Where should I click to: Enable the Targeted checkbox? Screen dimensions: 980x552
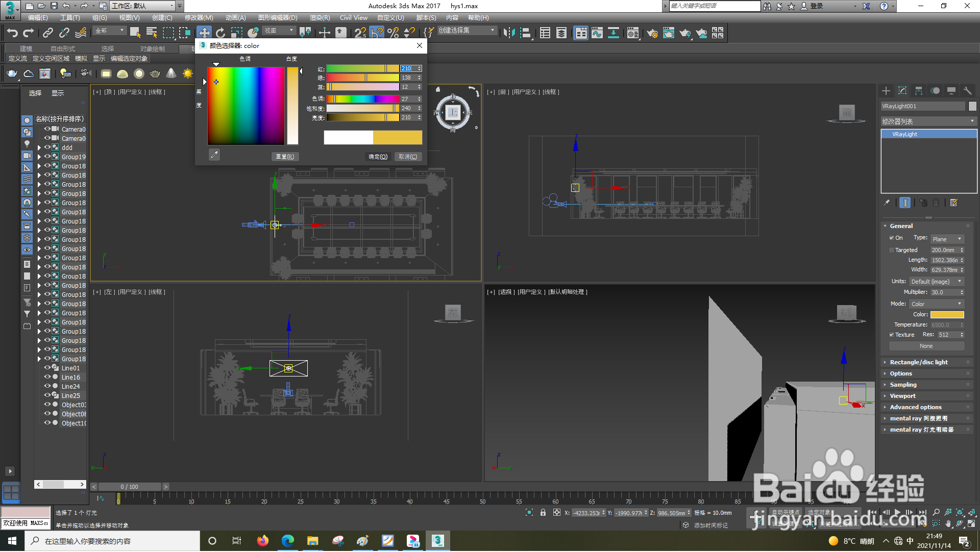(x=892, y=250)
